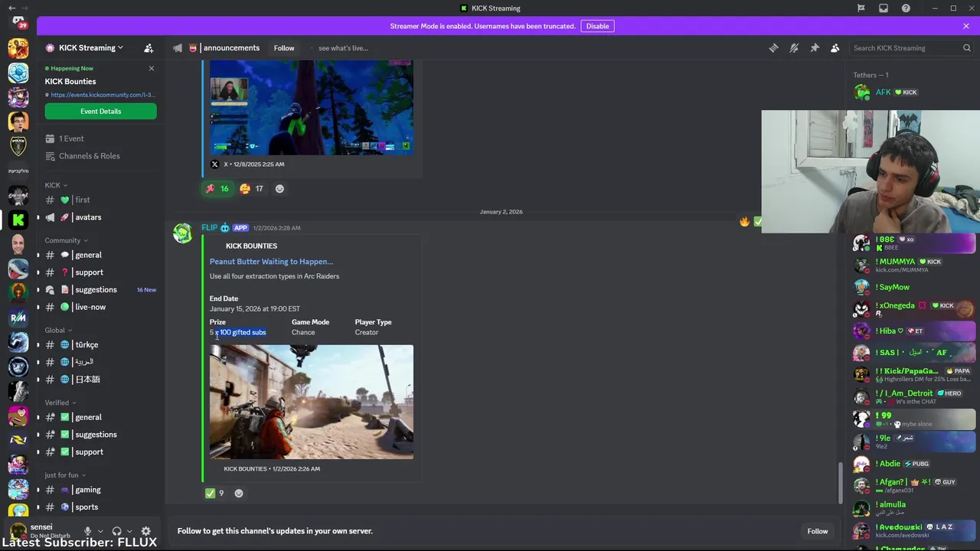The width and height of the screenshot is (980, 551).
Task: Open the Help question mark icon
Action: [x=906, y=8]
